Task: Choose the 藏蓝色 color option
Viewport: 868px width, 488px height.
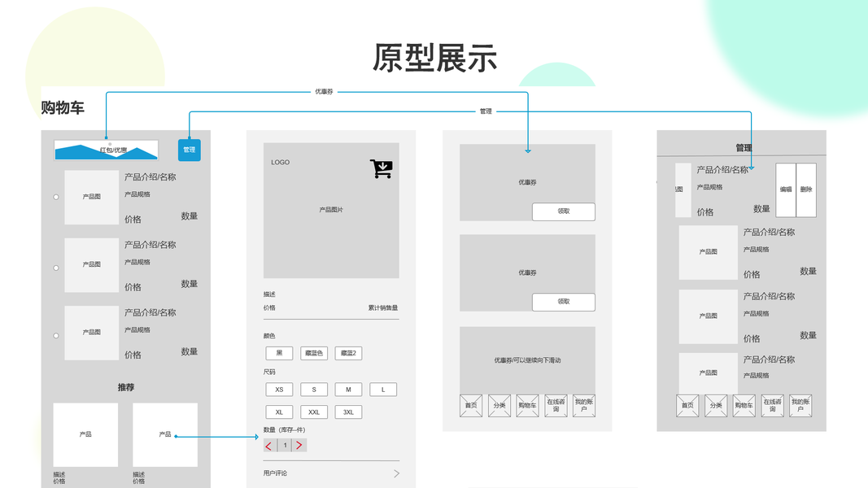Action: coord(314,353)
